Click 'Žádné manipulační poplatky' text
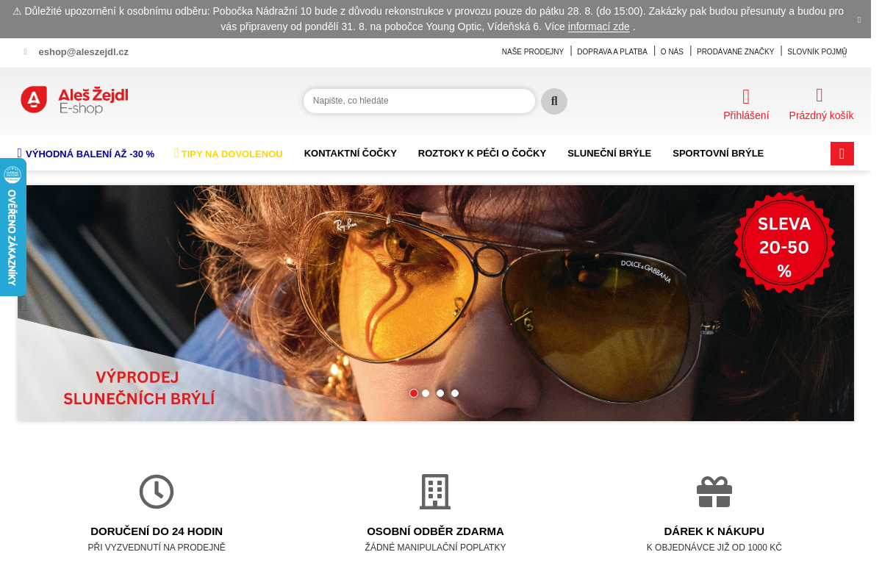Viewport: 882px width, 588px height. 436,548
